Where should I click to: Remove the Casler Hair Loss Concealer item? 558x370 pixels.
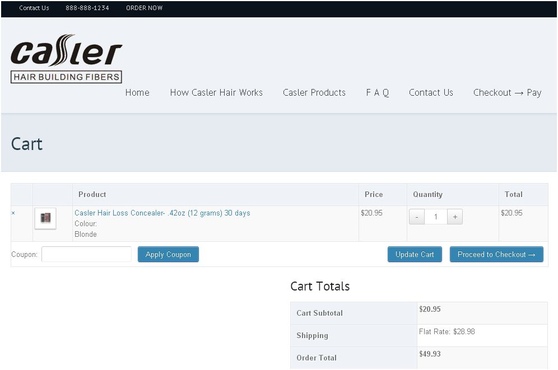tap(13, 213)
